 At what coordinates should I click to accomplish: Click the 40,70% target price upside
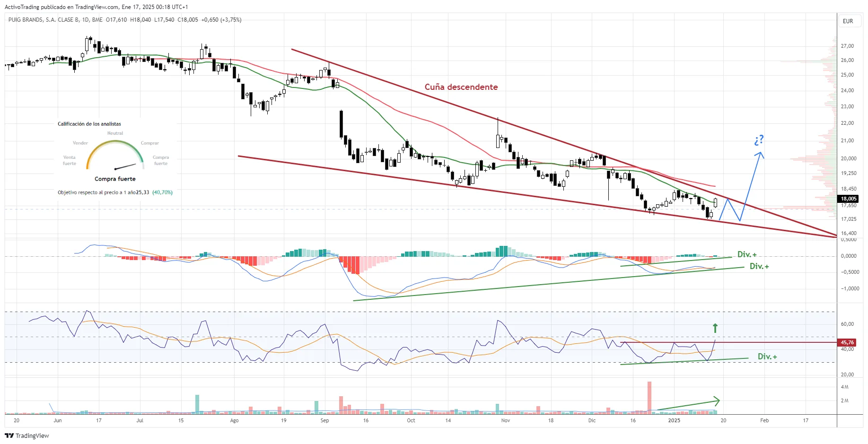pyautogui.click(x=162, y=192)
